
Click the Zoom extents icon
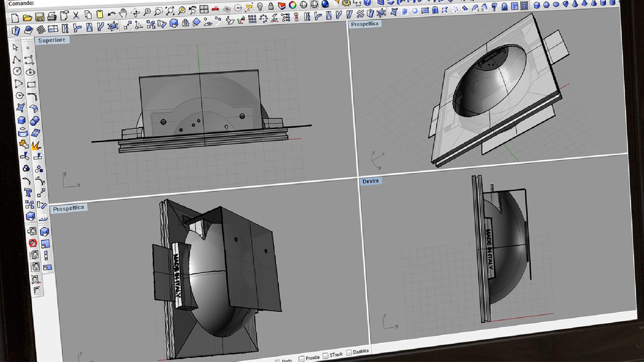click(x=170, y=11)
